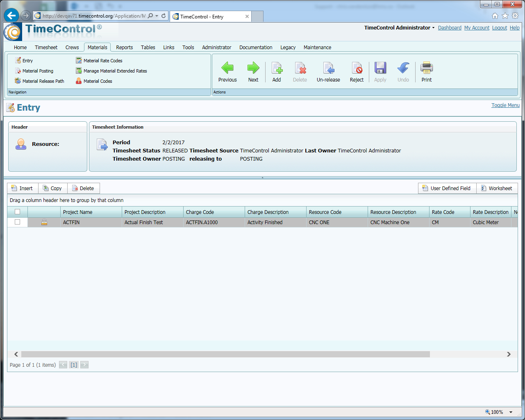Viewport: 525px width, 420px height.
Task: Open Material Codes from navigation
Action: click(x=98, y=81)
